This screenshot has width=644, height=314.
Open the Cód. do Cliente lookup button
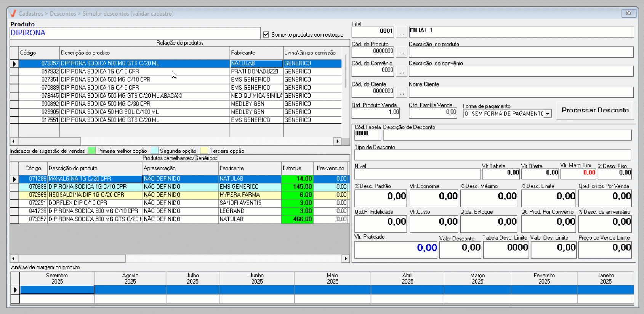tap(402, 92)
